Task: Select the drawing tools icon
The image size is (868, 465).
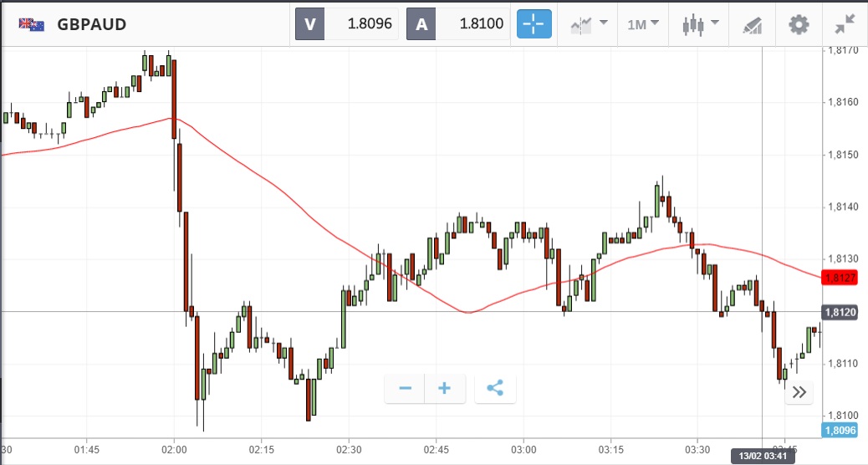Action: (753, 24)
